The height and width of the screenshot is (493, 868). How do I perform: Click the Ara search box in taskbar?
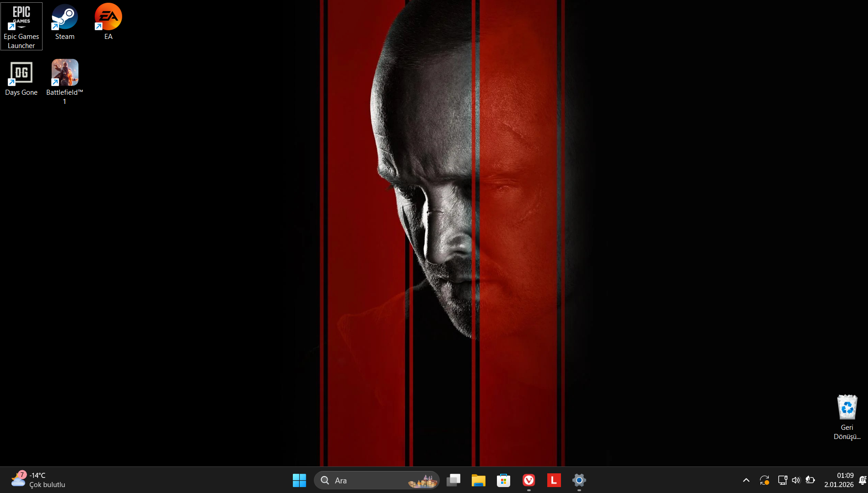(377, 480)
